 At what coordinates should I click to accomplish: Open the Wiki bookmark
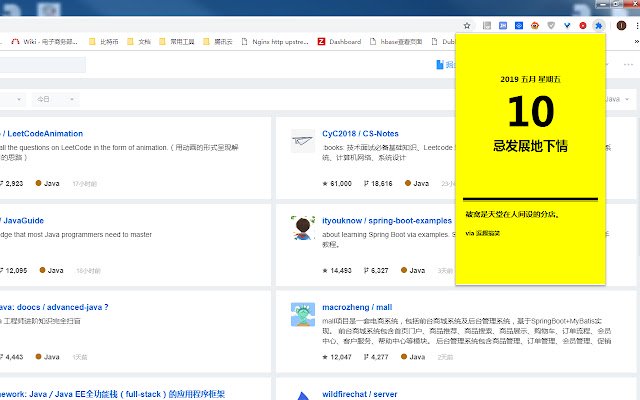coord(44,42)
